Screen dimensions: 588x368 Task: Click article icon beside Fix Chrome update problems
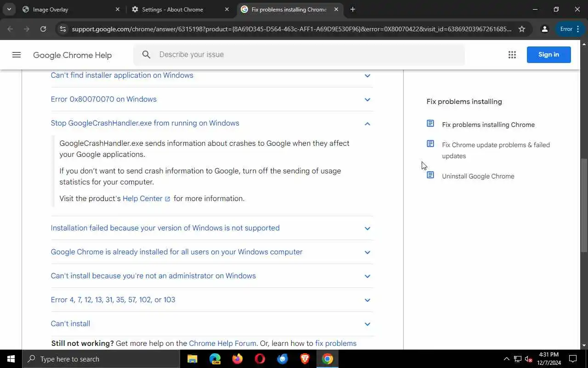[x=430, y=144]
